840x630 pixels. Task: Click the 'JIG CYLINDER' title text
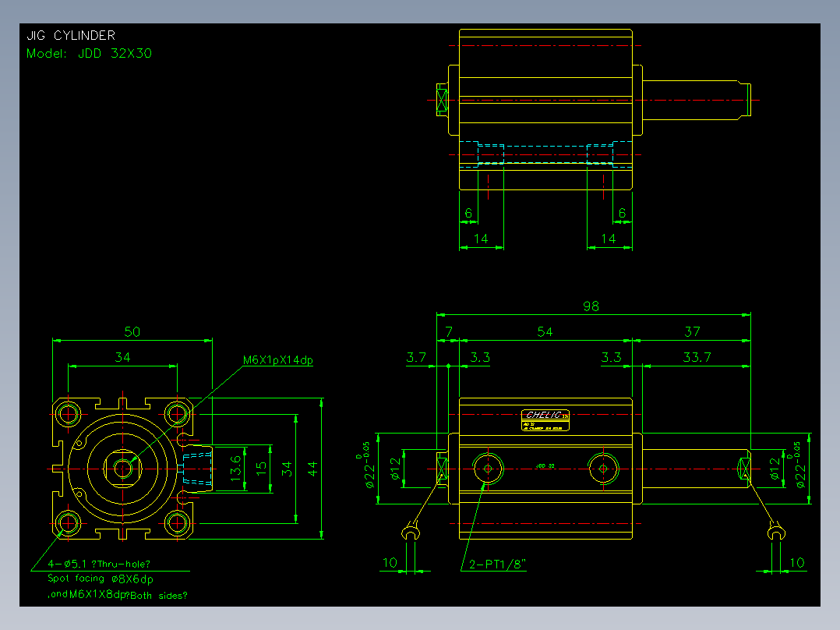pos(71,35)
